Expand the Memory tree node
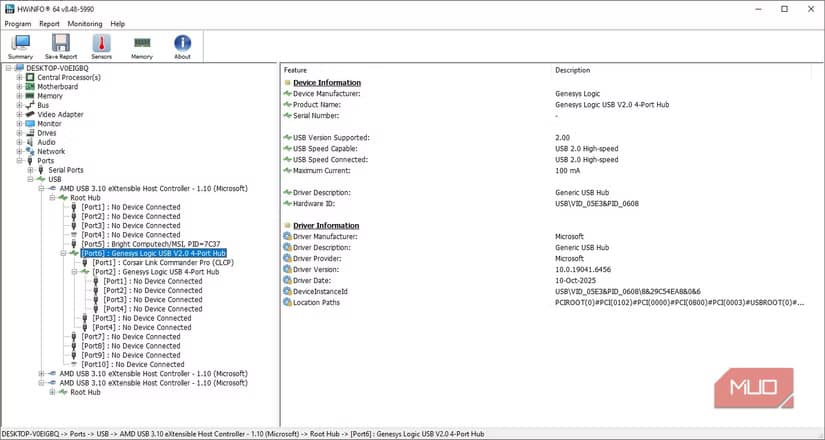This screenshot has width=825, height=440. point(19,96)
